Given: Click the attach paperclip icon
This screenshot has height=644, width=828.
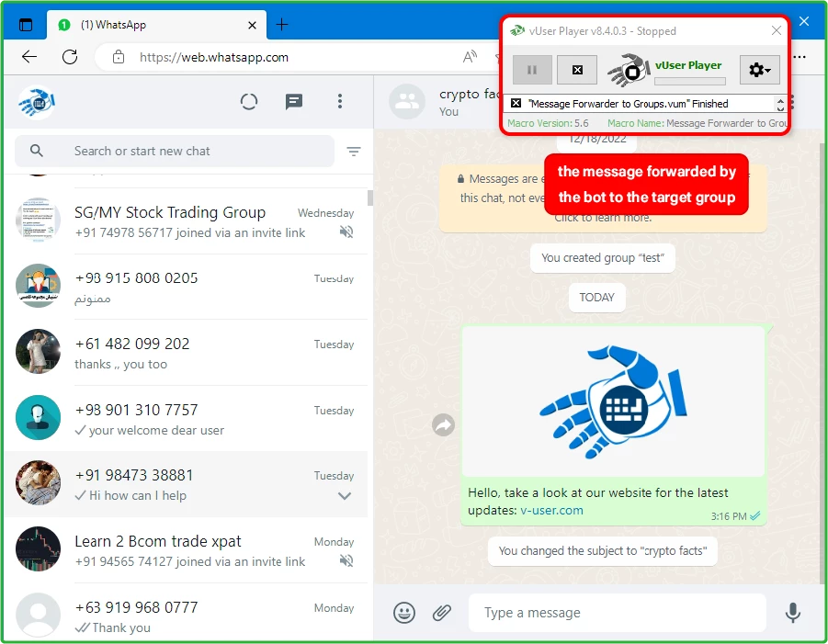Looking at the screenshot, I should pyautogui.click(x=442, y=613).
